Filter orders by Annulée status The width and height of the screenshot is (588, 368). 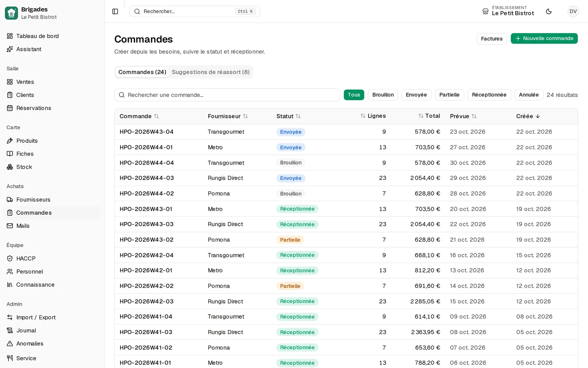tap(529, 95)
